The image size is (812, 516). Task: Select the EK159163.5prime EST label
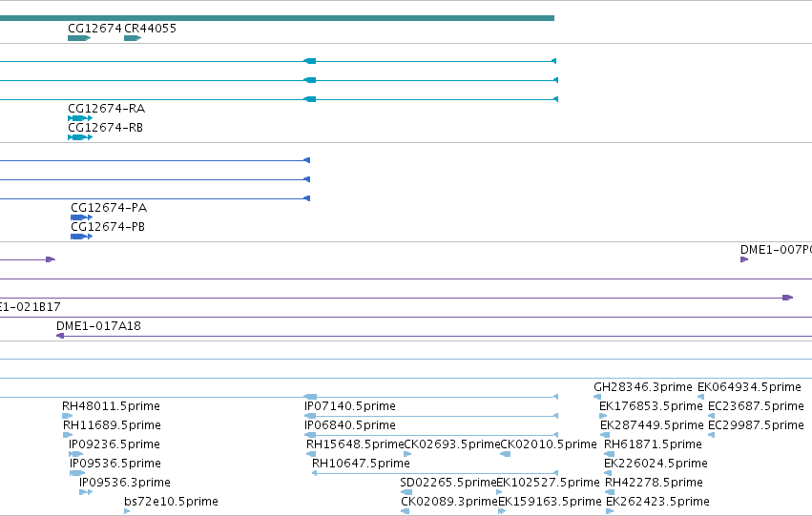(x=550, y=502)
